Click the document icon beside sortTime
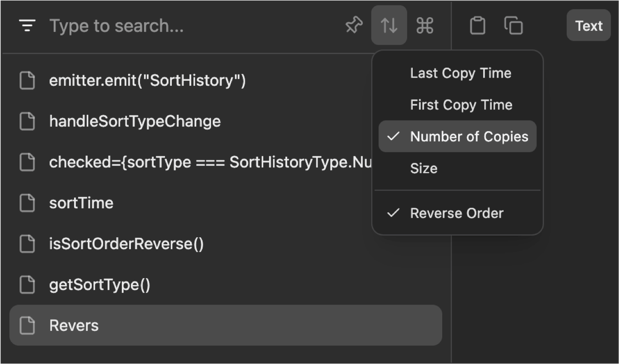The image size is (619, 364). 27,203
